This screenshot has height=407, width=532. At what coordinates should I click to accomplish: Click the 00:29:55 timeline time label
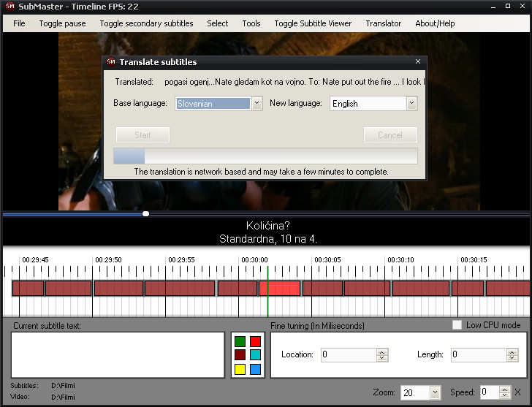(x=181, y=260)
